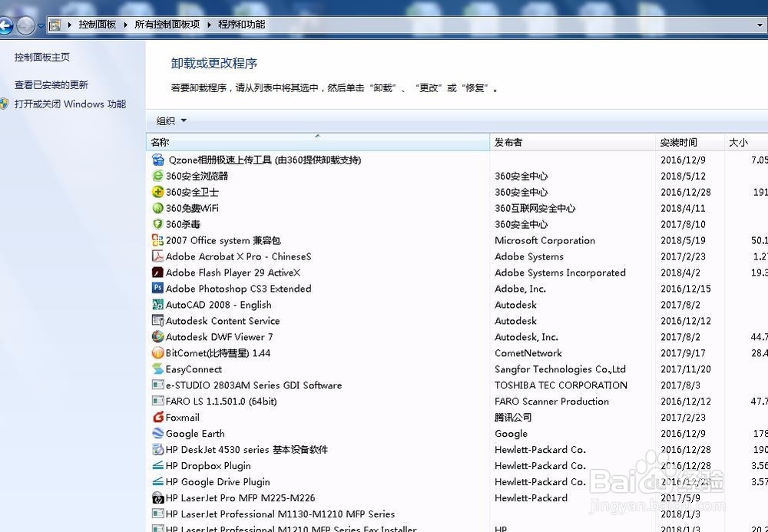
Task: Click the HP LaserJet Pro MFP M225-M226 icon
Action: click(157, 497)
